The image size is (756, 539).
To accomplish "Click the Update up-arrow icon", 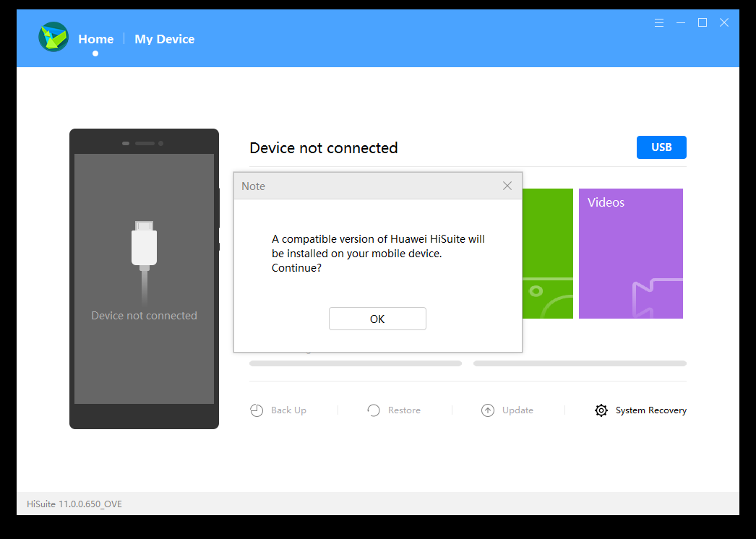I will point(488,410).
